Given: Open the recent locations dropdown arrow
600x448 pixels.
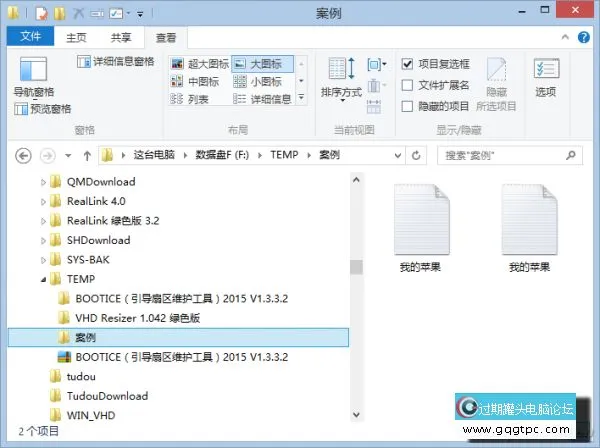Looking at the screenshot, I should click(x=68, y=156).
